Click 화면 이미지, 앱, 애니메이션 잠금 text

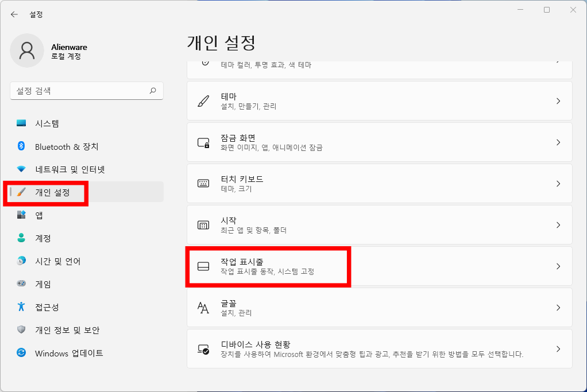[272, 148]
